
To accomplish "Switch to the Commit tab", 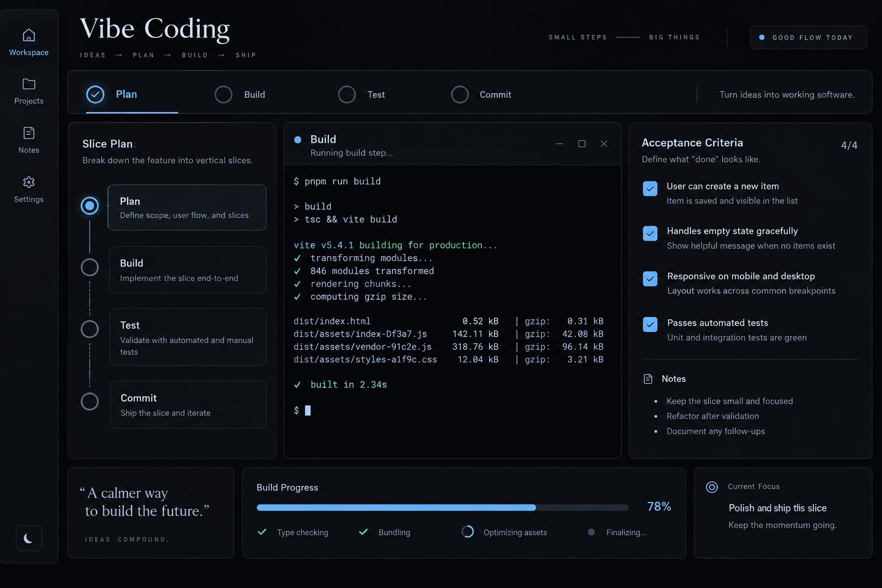I will [481, 94].
